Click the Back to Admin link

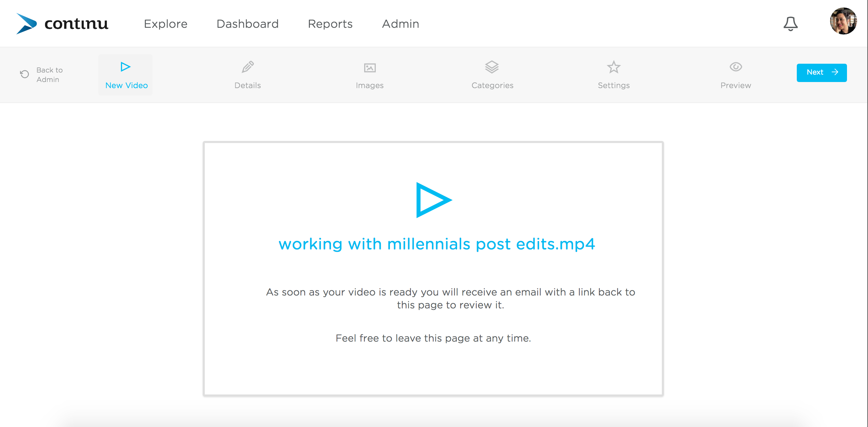point(50,75)
